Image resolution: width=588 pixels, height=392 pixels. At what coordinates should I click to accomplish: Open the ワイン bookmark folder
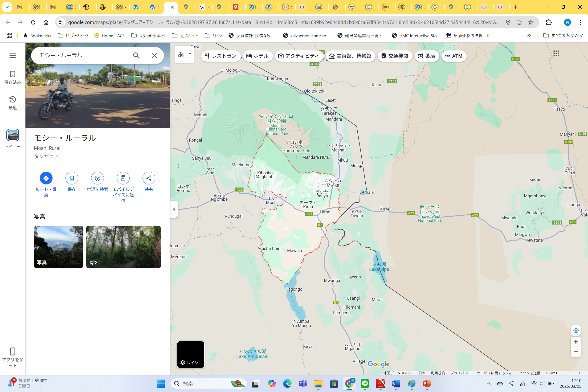[213, 36]
